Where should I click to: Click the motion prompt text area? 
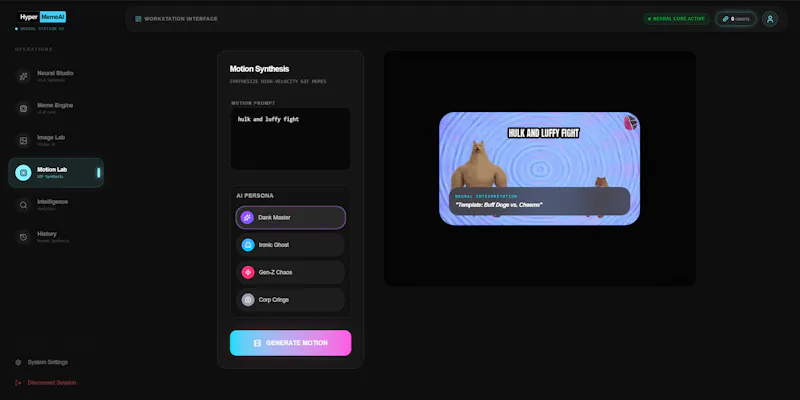click(290, 139)
